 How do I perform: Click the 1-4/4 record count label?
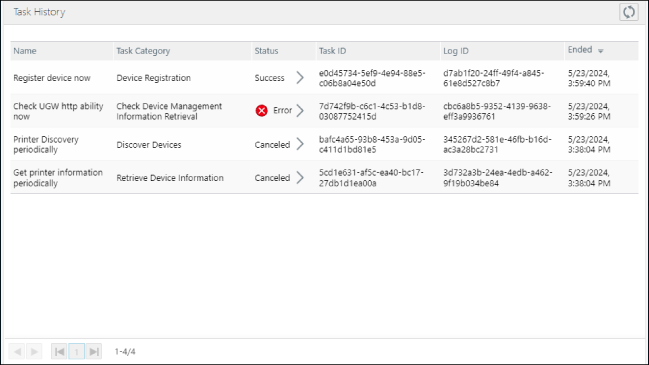click(x=125, y=352)
